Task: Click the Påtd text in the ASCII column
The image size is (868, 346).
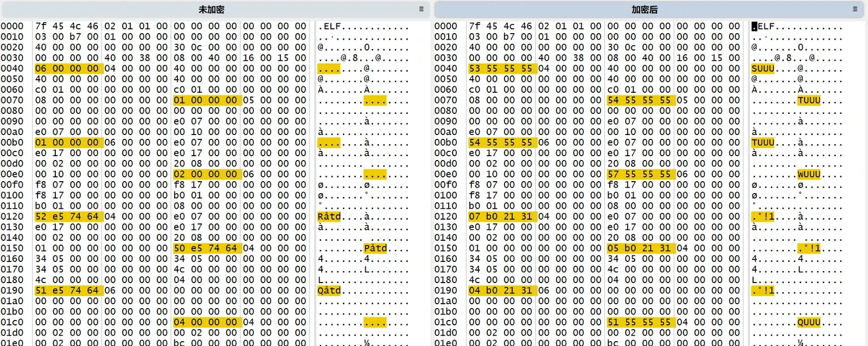Action: [375, 248]
